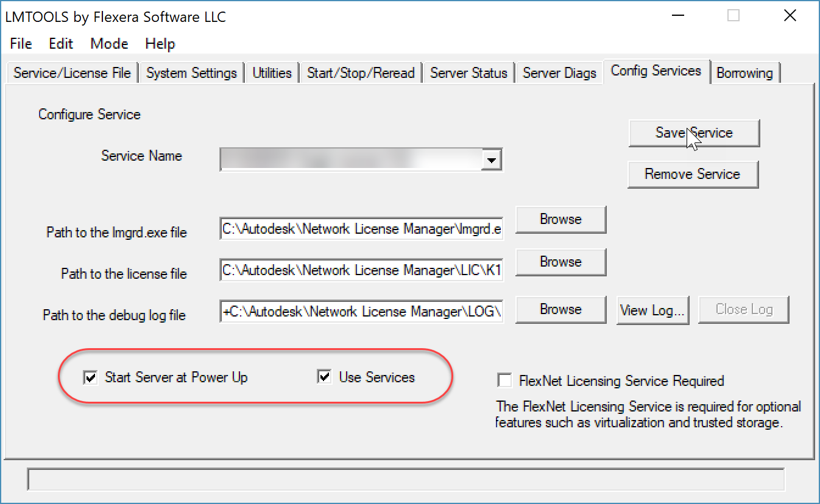Viewport: 820px width, 504px height.
Task: Switch to the Service/License File tab
Action: tap(72, 73)
